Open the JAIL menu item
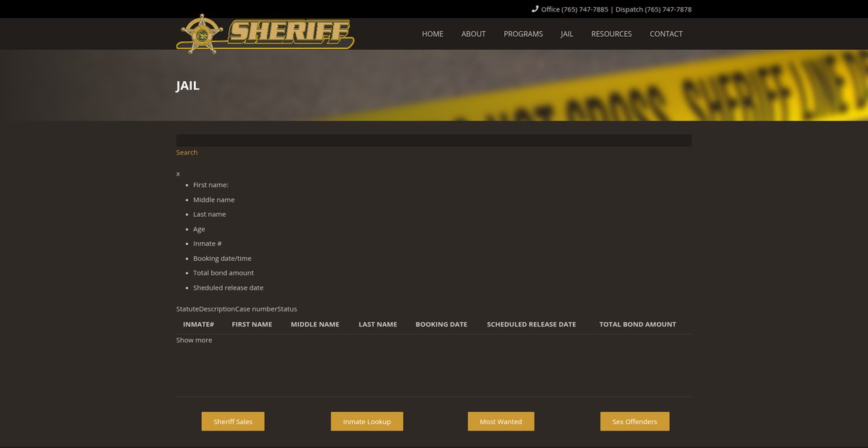This screenshot has width=868, height=448. (x=567, y=34)
